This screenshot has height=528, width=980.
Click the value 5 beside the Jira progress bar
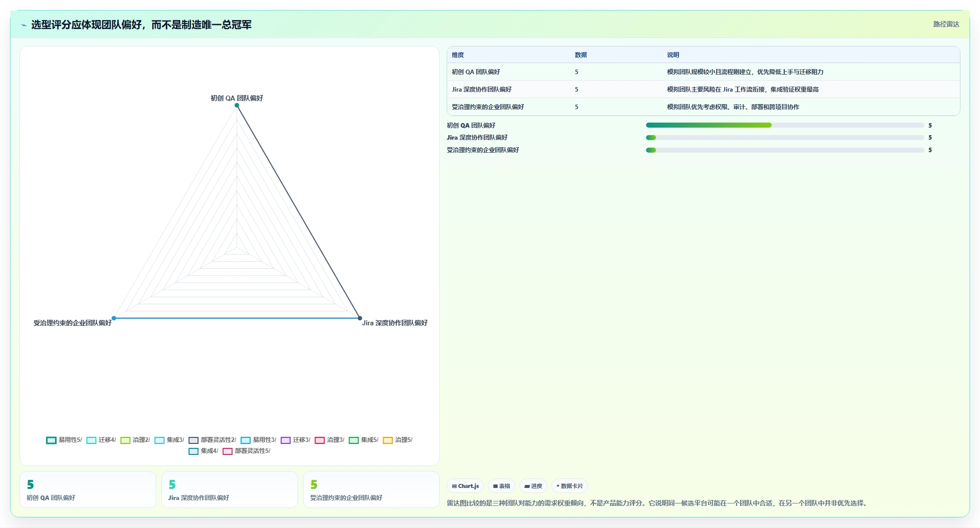930,138
